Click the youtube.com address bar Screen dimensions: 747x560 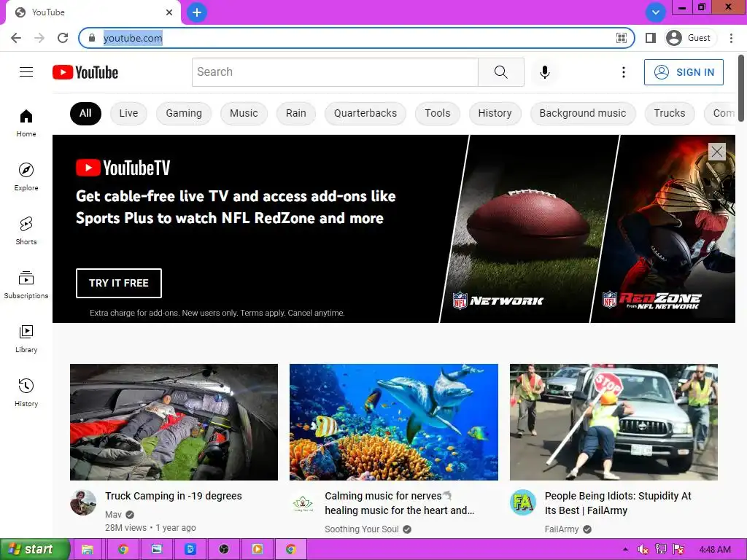[356, 38]
